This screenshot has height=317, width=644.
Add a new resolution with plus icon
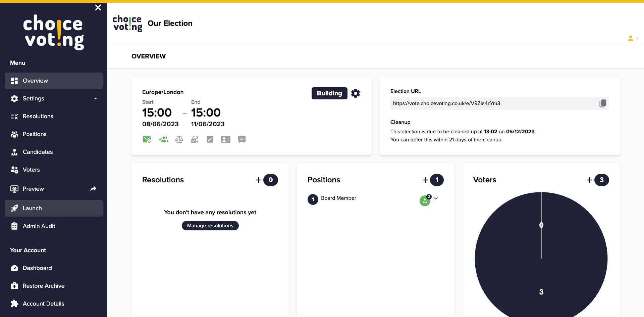click(x=259, y=180)
